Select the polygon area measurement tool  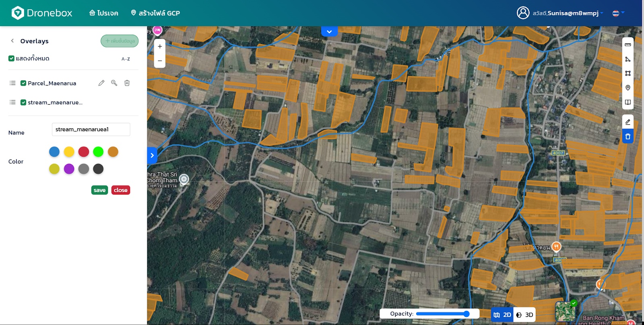pos(628,73)
